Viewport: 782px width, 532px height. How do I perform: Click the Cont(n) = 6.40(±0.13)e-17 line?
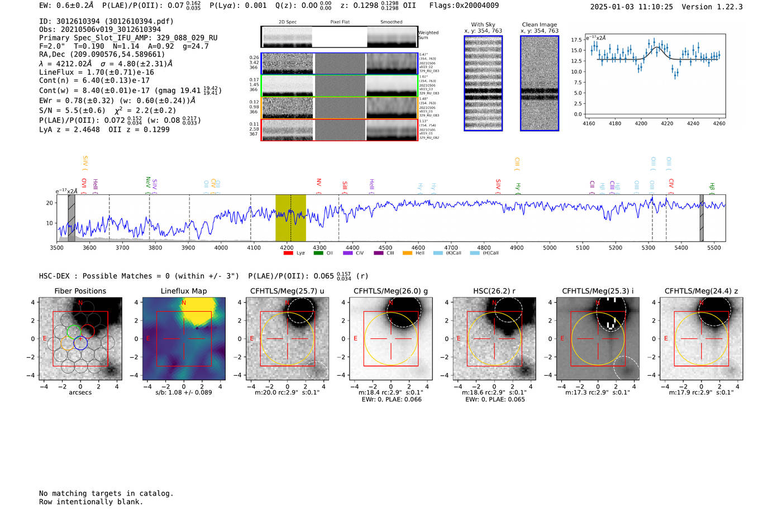(94, 80)
